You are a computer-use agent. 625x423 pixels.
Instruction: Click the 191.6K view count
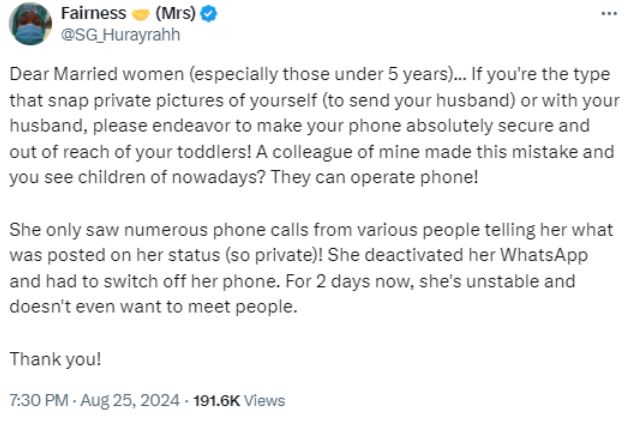click(x=216, y=400)
